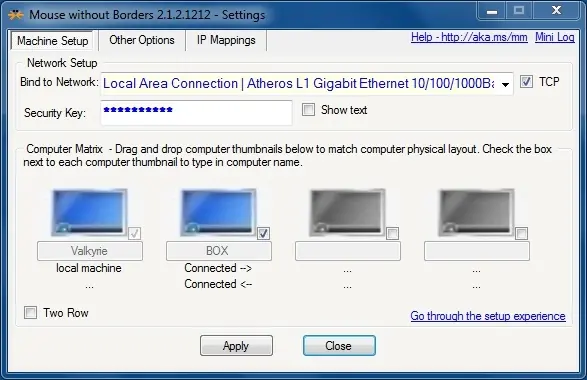
Task: Toggle the checkbox next to Valkyrie thumbnail
Action: 134,233
